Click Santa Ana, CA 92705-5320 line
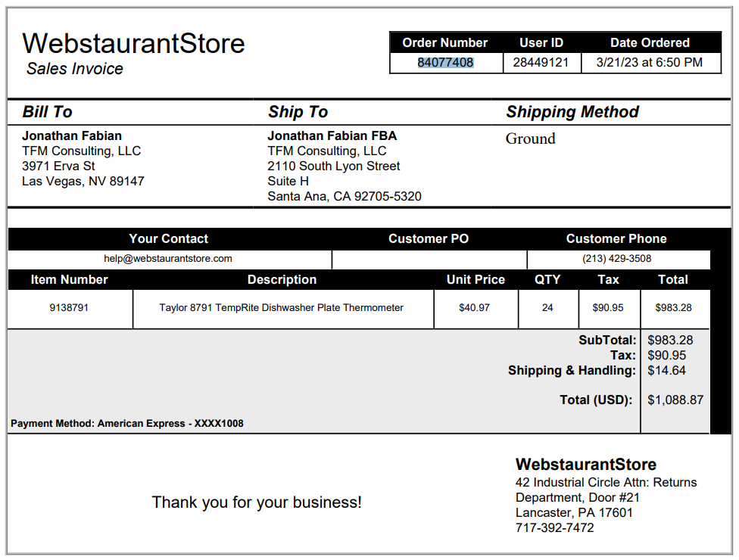 [x=345, y=197]
